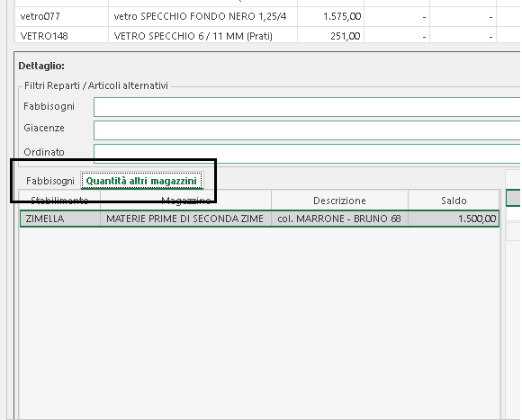The image size is (522, 420).
Task: Click VETRO SPECCHIO 6 / 11 MM description
Action: [x=193, y=36]
